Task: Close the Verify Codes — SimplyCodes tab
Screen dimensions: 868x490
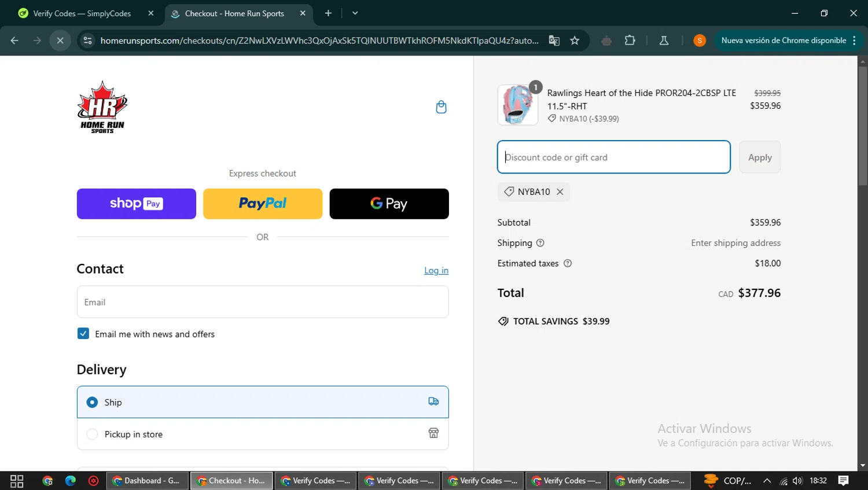Action: pyautogui.click(x=150, y=13)
